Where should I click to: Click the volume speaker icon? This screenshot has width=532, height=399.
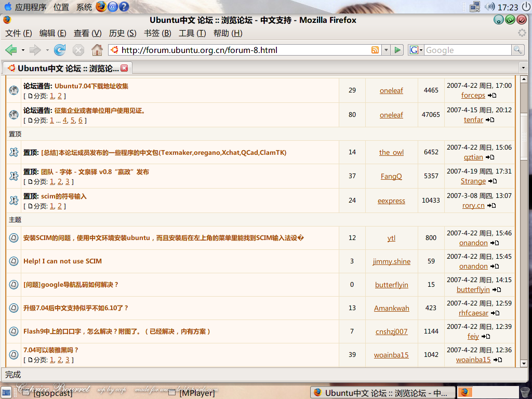coord(489,7)
